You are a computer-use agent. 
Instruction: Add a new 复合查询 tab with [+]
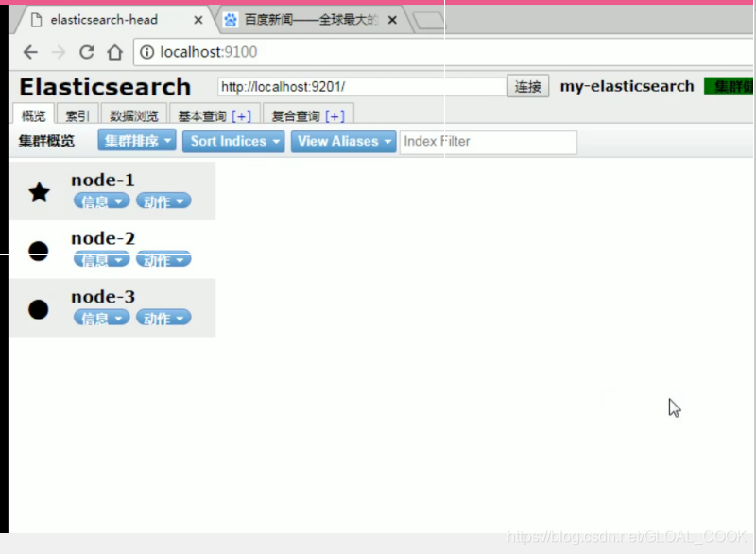pos(335,116)
